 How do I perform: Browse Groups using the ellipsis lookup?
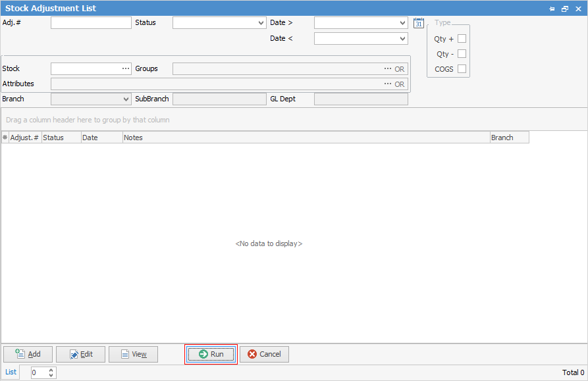(x=388, y=68)
